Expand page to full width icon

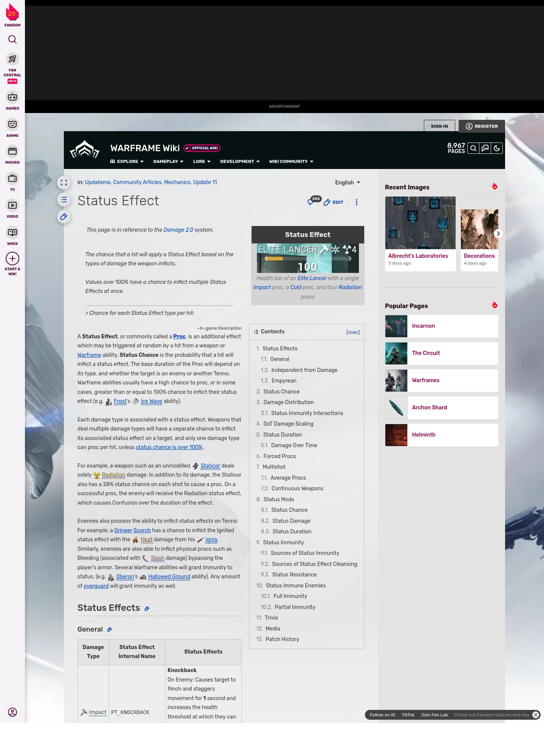coord(64,183)
